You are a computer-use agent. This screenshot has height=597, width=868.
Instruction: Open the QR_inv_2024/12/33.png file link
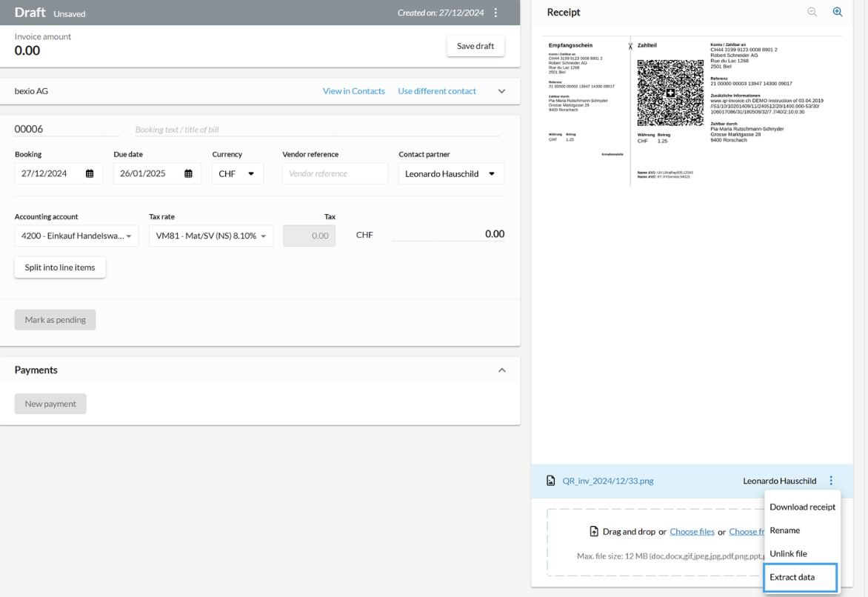(x=608, y=481)
